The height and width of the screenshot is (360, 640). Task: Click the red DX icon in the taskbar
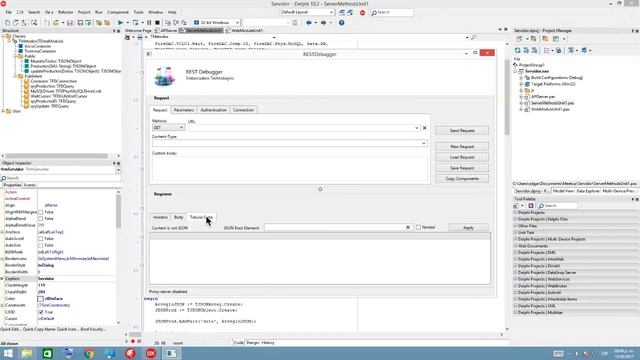(151, 353)
